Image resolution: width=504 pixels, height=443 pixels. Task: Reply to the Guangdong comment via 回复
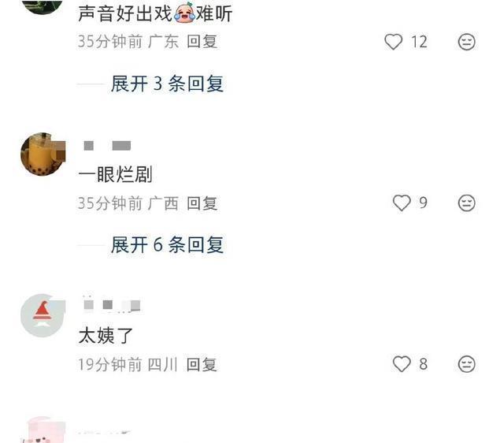[202, 42]
